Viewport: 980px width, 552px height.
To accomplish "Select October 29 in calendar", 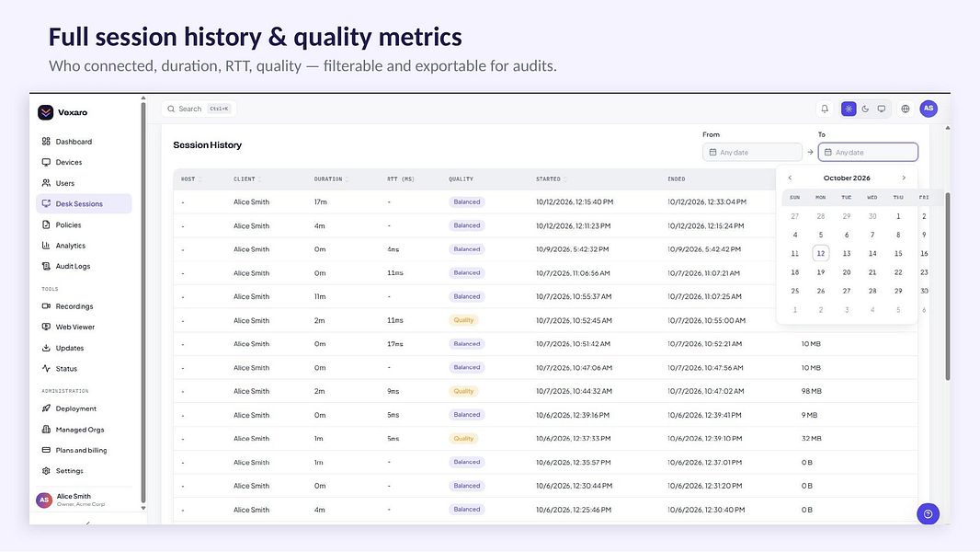I will (898, 291).
